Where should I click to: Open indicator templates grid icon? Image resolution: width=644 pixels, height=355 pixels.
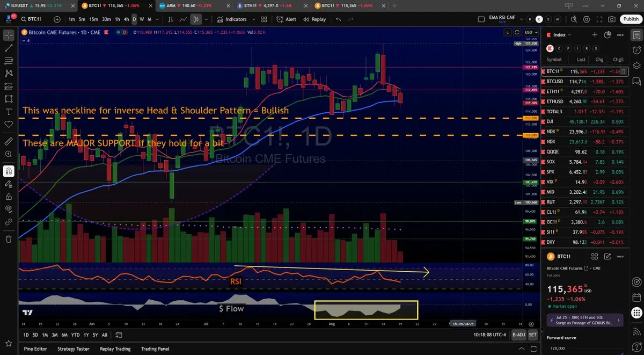[x=264, y=19]
